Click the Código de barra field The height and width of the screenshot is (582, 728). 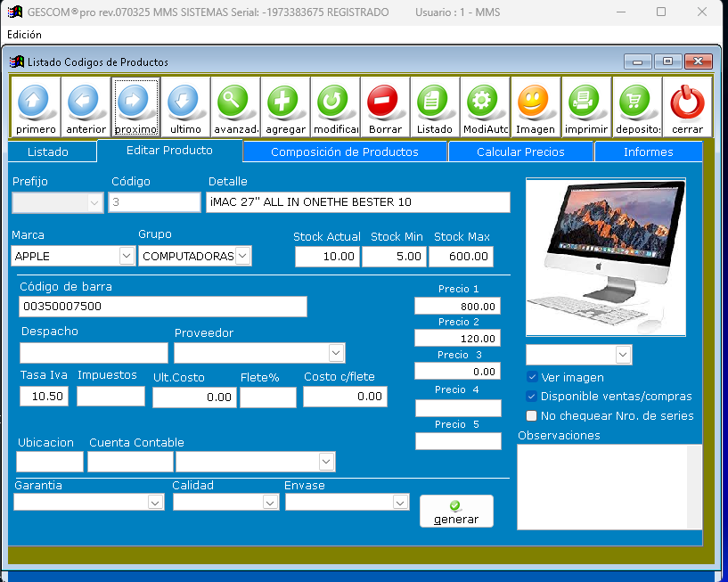pos(163,307)
